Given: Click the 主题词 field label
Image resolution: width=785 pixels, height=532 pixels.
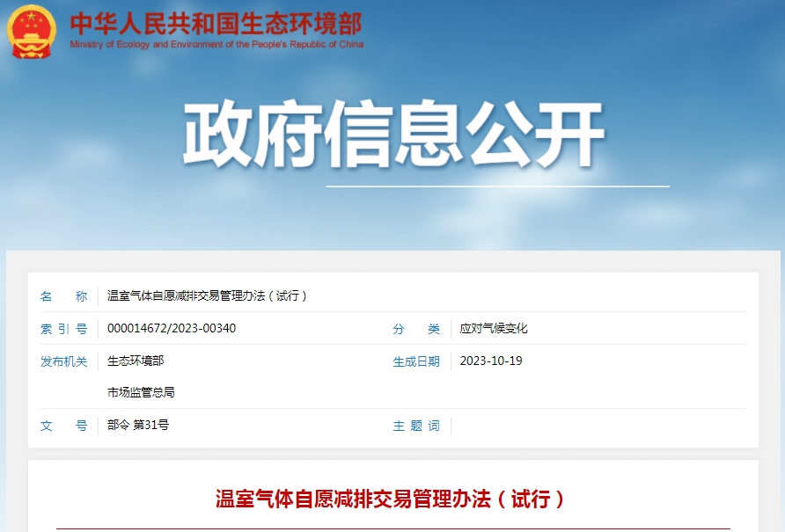Looking at the screenshot, I should tap(415, 426).
